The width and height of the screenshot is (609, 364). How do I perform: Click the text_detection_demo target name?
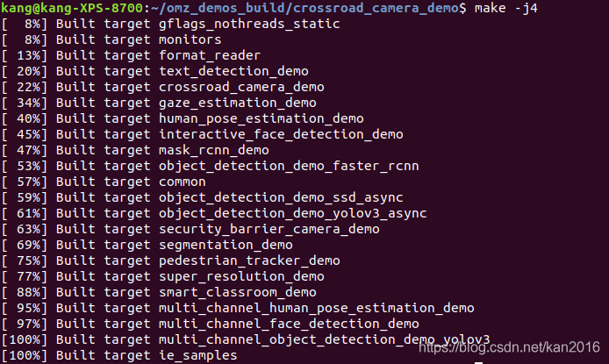233,71
